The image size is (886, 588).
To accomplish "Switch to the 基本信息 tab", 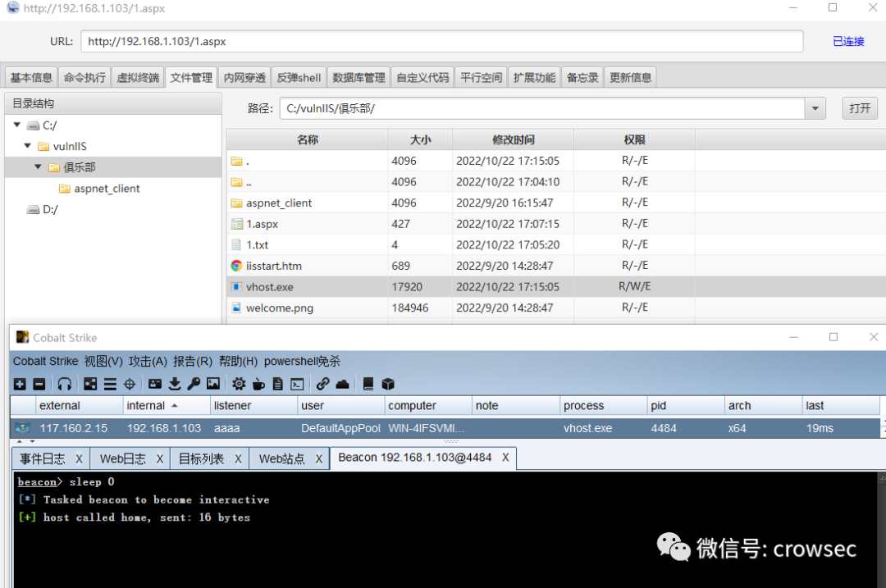I will pos(31,77).
